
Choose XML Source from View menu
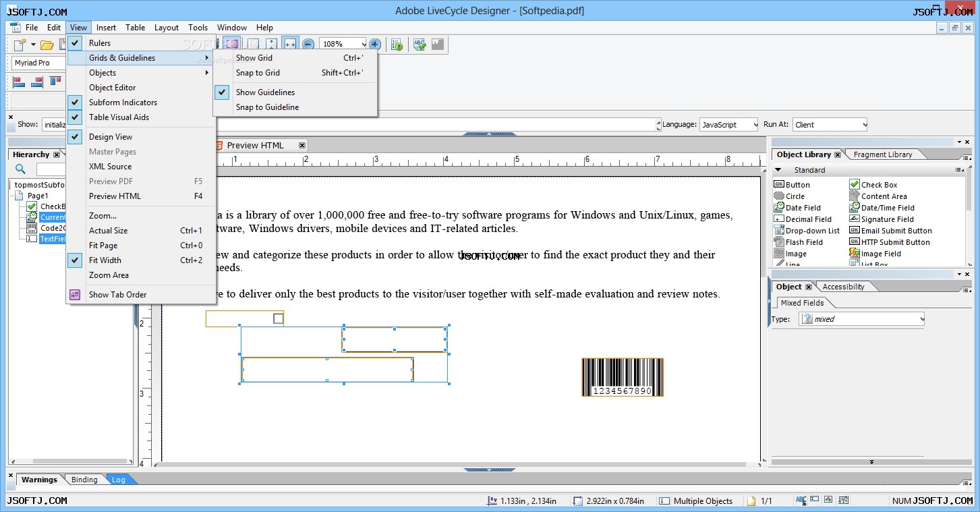pyautogui.click(x=141, y=167)
